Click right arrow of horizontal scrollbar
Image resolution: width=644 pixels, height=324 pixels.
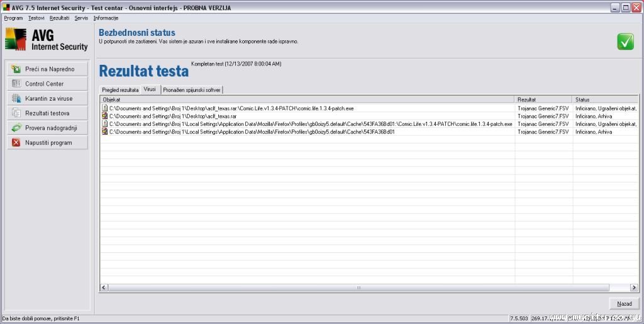635,288
